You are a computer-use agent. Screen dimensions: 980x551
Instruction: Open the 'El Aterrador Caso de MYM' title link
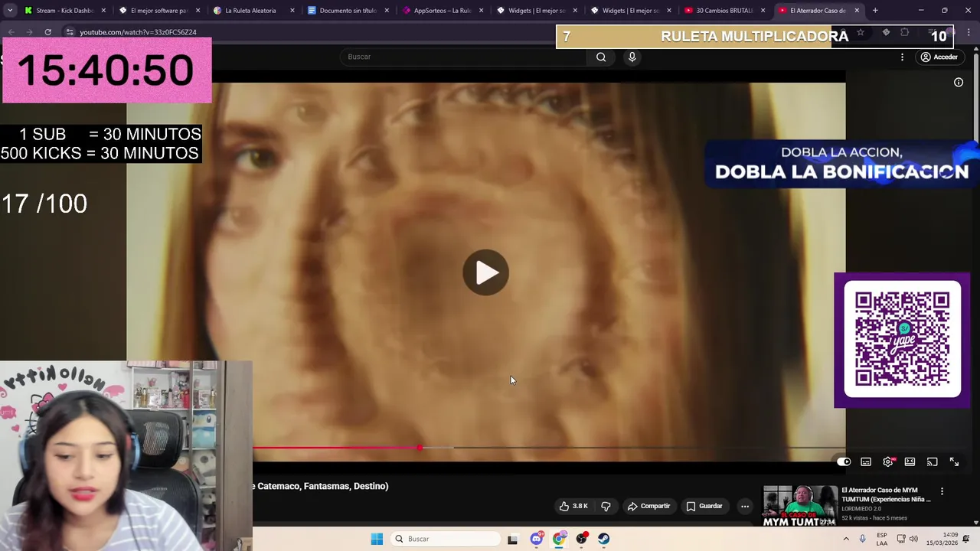(886, 494)
